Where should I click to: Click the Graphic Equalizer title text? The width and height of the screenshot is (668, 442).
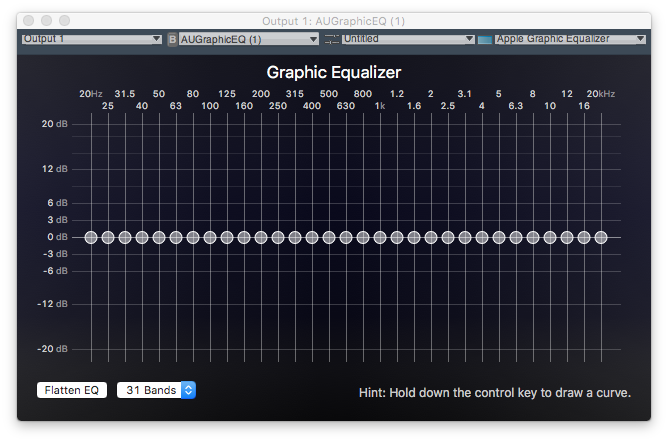click(333, 73)
